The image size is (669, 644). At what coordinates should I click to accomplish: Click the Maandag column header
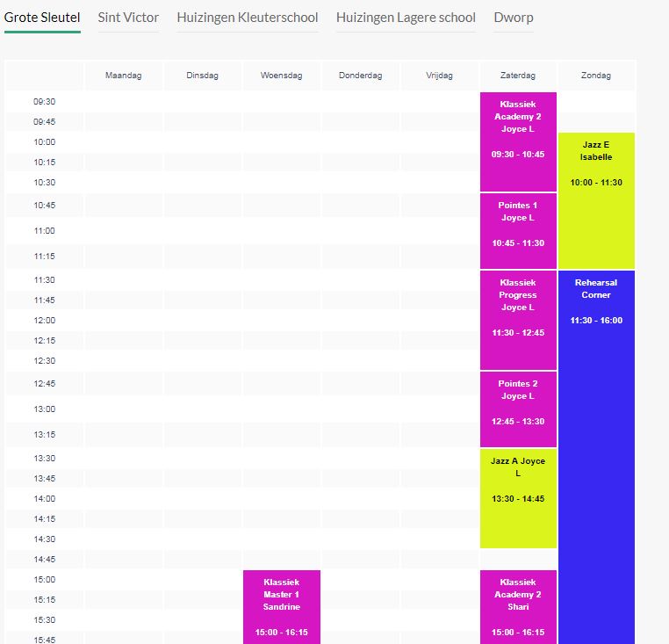123,76
